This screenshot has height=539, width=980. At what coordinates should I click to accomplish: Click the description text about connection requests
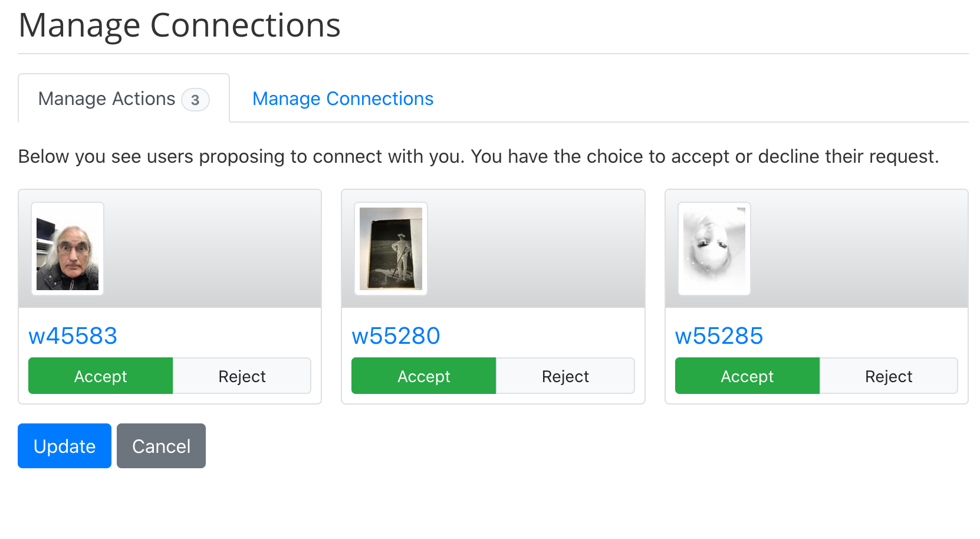pyautogui.click(x=478, y=156)
